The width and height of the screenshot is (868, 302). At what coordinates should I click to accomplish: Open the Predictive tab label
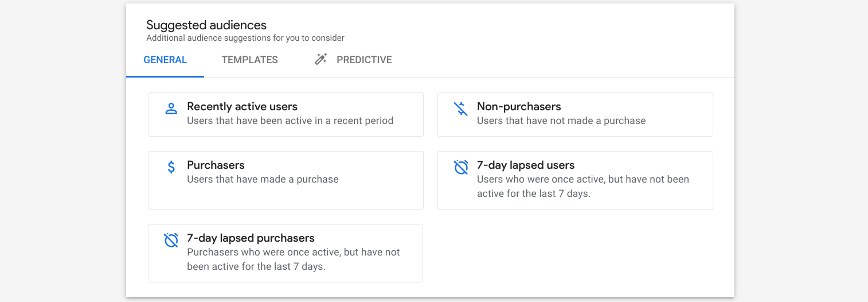click(x=364, y=60)
